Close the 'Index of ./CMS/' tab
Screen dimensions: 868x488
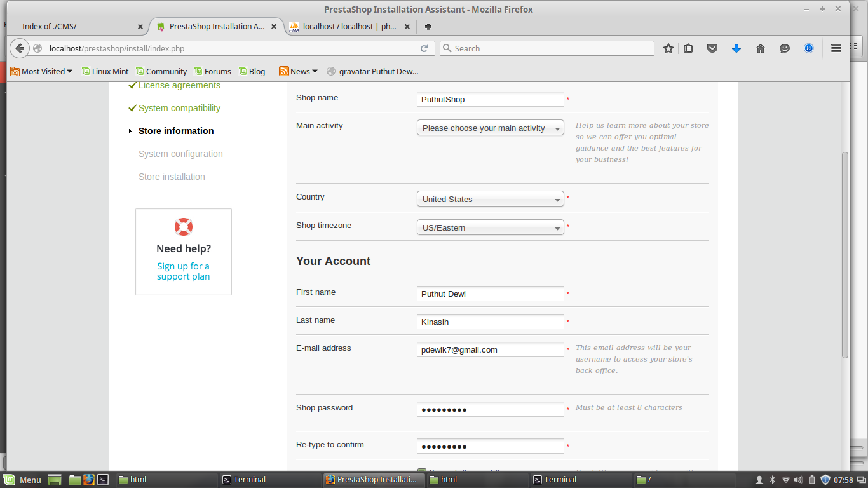(x=140, y=27)
